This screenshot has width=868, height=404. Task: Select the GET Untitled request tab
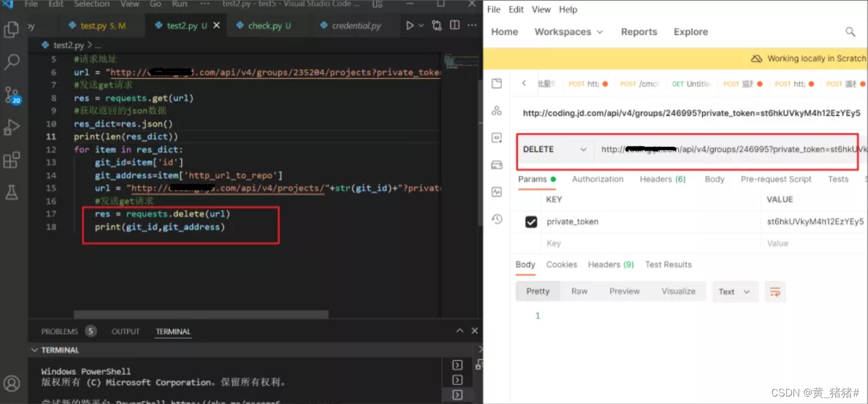tap(692, 84)
